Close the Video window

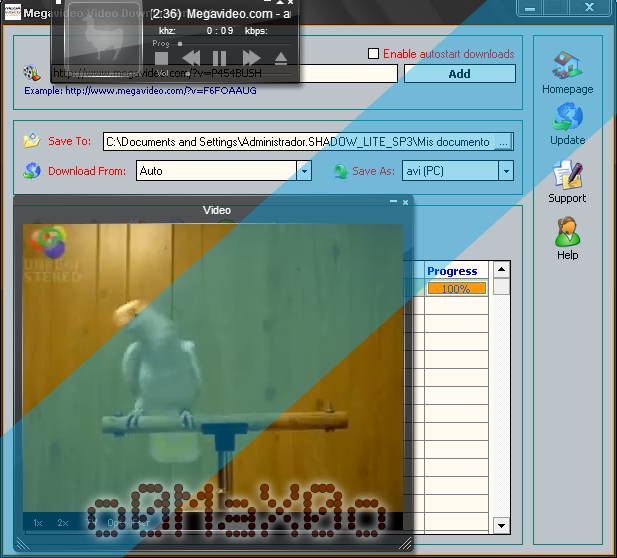[x=405, y=202]
